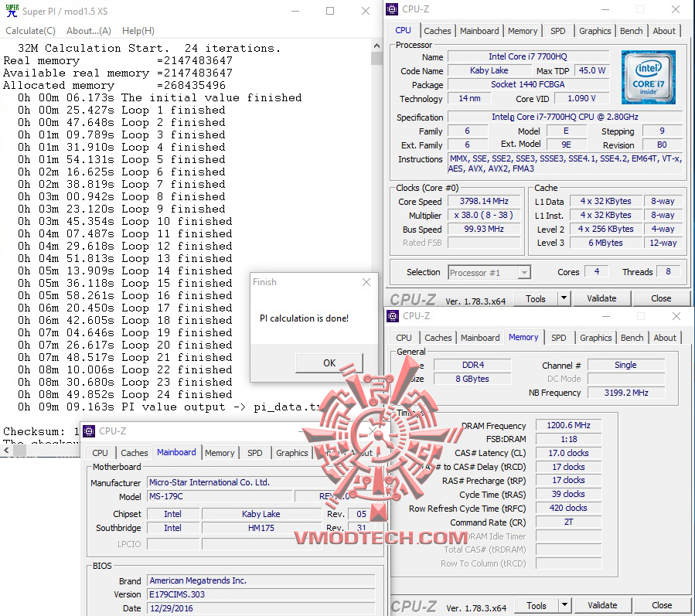Click the Memory CPU-Z window title icon
Screen dimensions: 695x616
tap(392, 316)
